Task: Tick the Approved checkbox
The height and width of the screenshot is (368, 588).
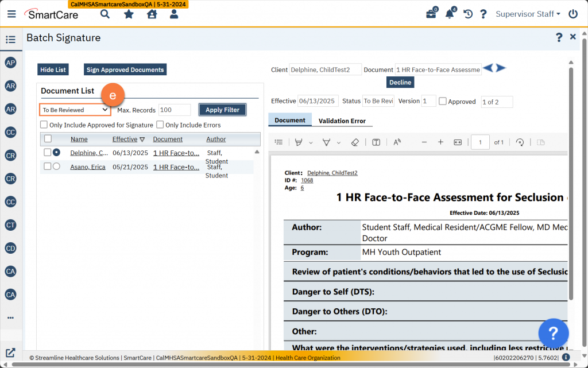Action: coord(443,101)
